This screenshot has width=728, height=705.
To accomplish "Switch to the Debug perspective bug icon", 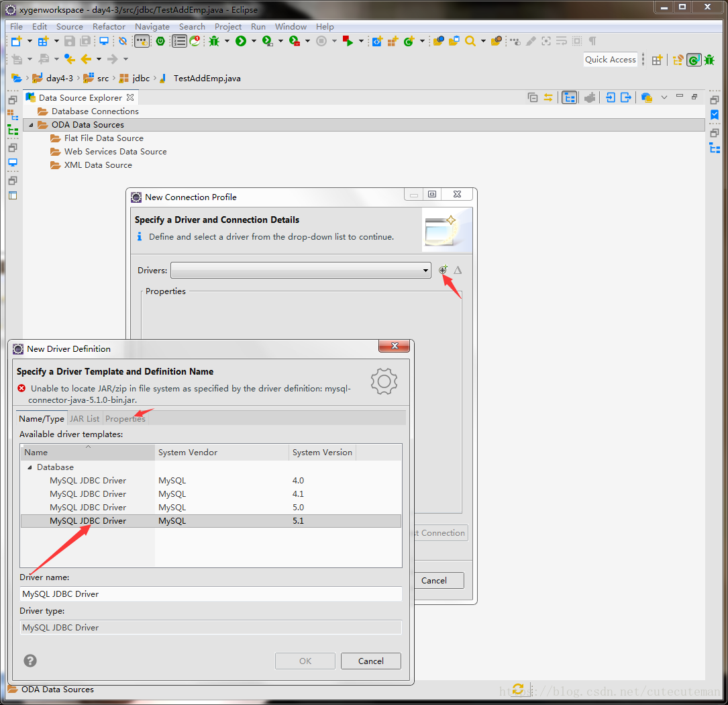I will [709, 60].
